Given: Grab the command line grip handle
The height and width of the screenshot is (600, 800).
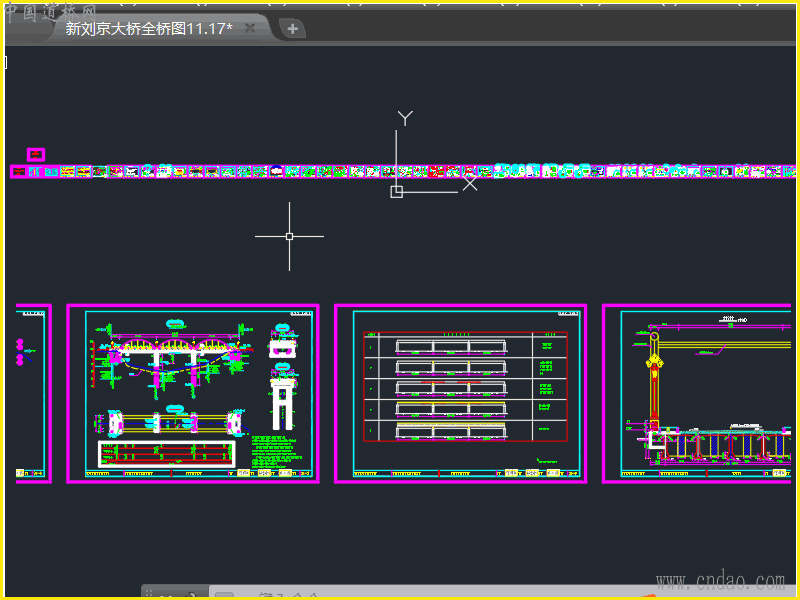Looking at the screenshot, I should [x=150, y=594].
